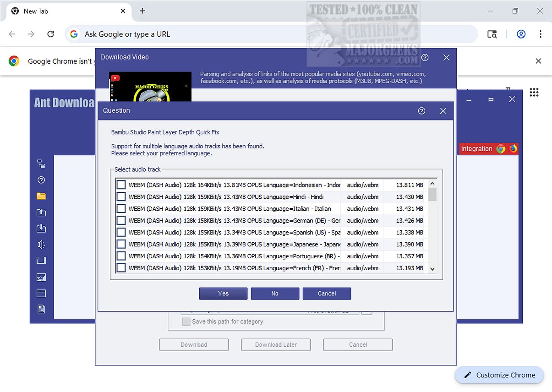552x392 pixels.
Task: Open the audio speaker category in Ant sidebar
Action: point(41,245)
